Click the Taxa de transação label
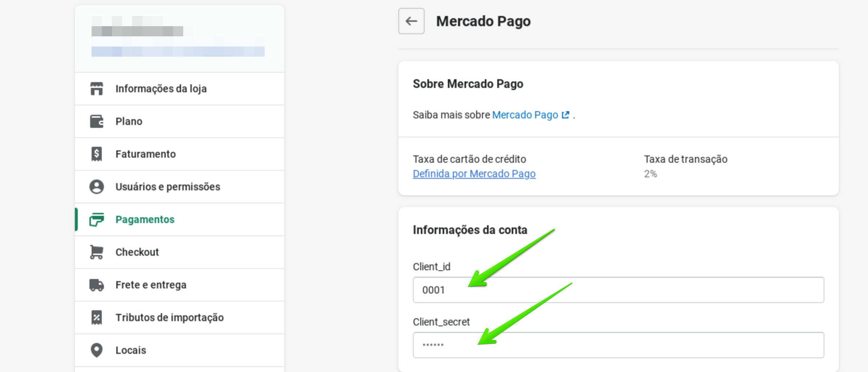This screenshot has width=868, height=372. 686,159
